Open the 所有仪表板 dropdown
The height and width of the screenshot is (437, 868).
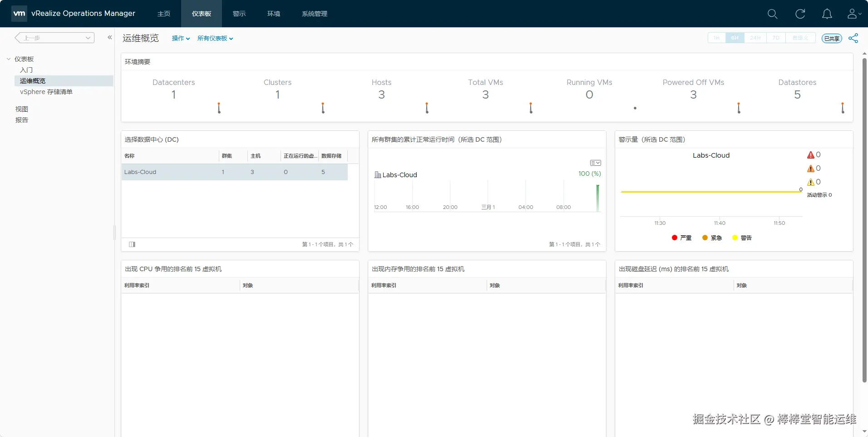pyautogui.click(x=215, y=39)
